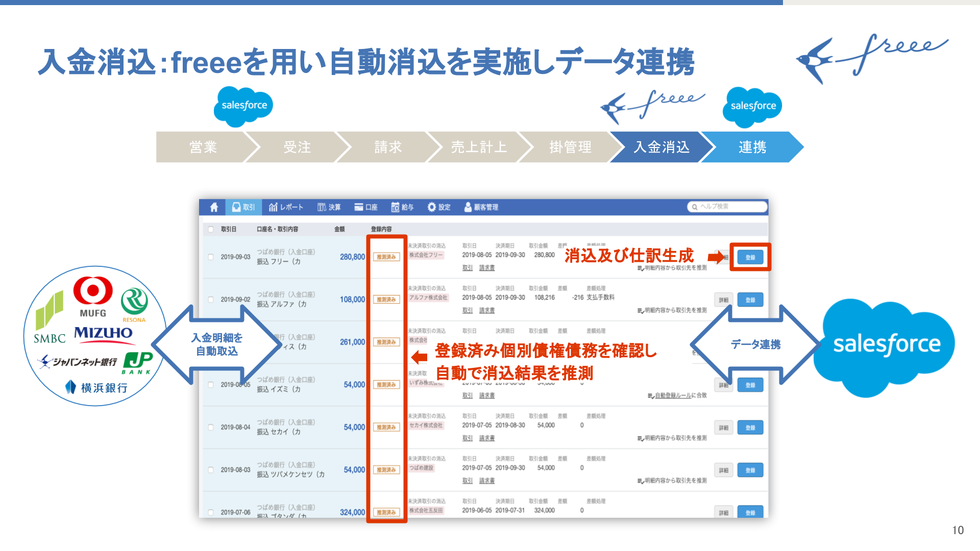Viewport: 980px width, 551px height.
Task: Select the 株式会社フリー partner tag
Action: click(426, 255)
